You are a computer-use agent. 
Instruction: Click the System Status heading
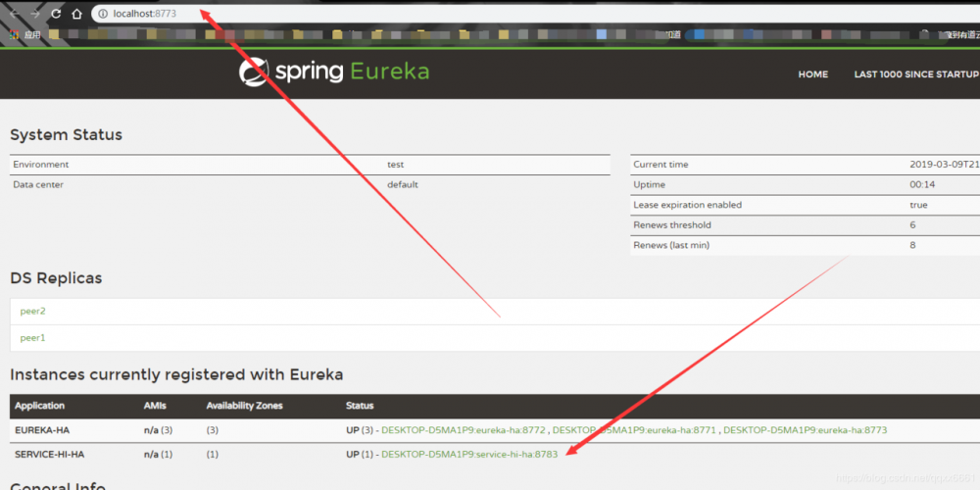[67, 135]
